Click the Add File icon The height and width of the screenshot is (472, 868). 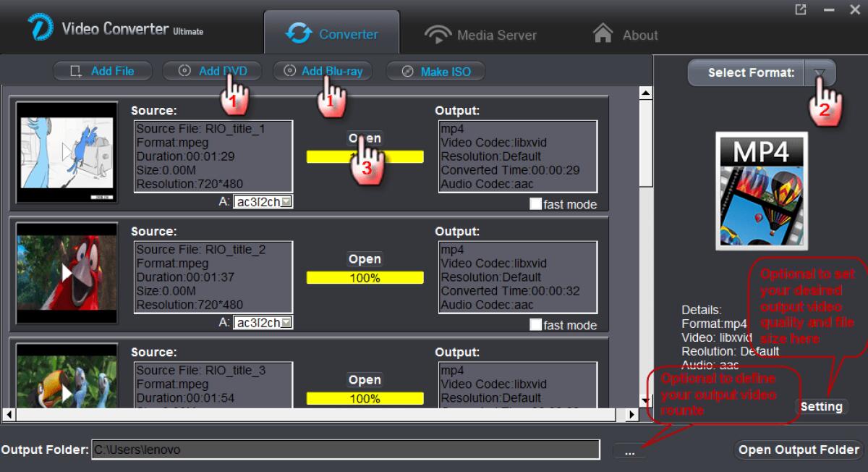(x=76, y=70)
